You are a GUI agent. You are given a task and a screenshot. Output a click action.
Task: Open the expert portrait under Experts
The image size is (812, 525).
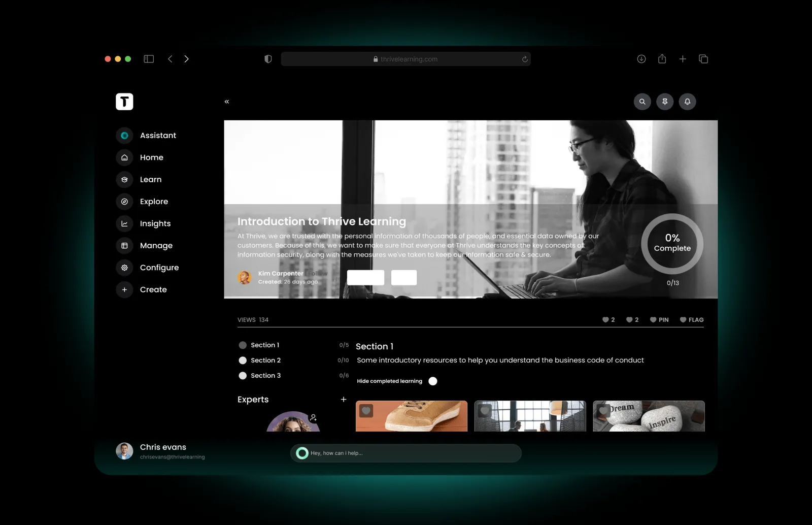(293, 422)
